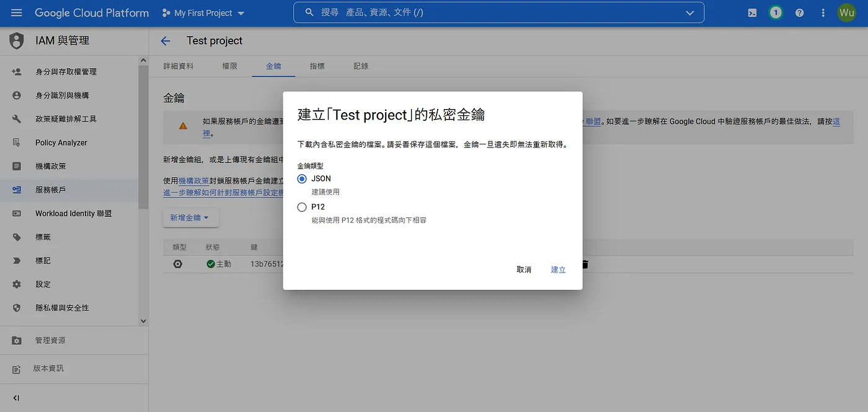Click the 隱私權與安全性 shield icon

point(17,308)
